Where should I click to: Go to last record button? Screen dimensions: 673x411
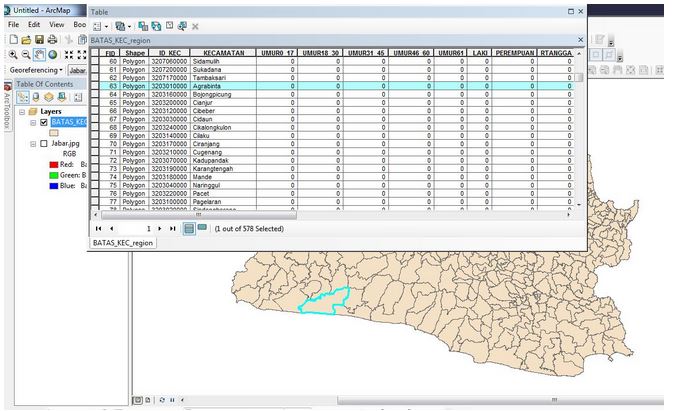pyautogui.click(x=173, y=229)
